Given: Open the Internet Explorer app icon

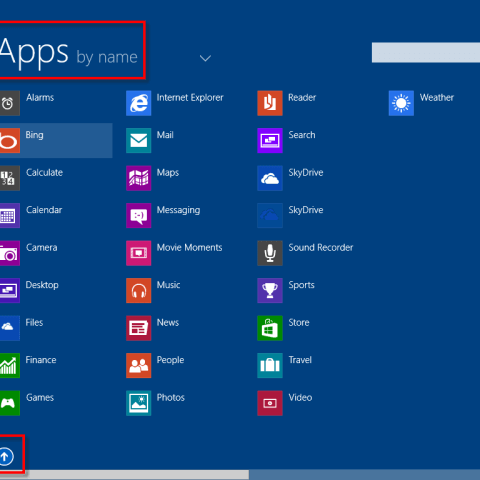Looking at the screenshot, I should 138,103.
